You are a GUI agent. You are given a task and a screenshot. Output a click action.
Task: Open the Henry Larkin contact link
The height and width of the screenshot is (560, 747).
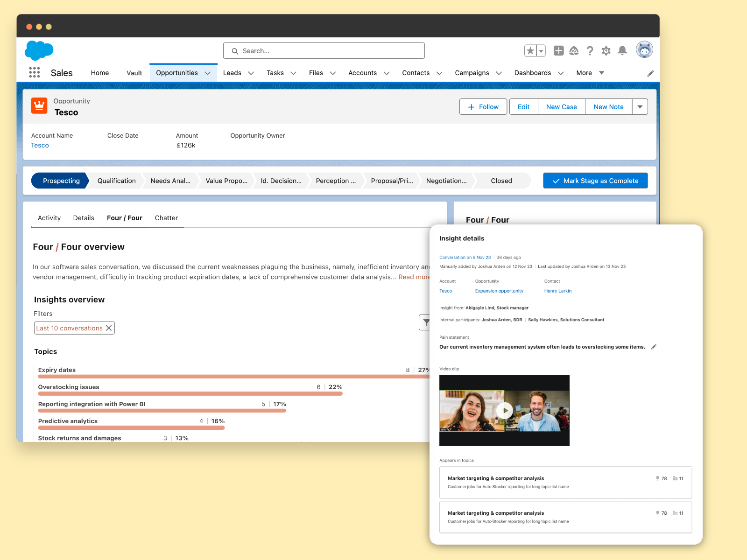pos(557,291)
